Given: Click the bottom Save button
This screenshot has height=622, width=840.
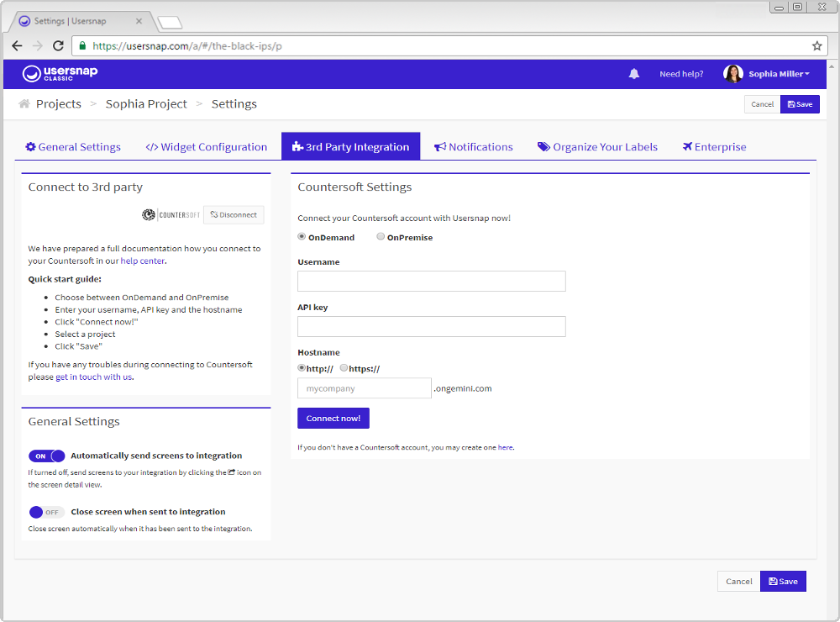Looking at the screenshot, I should coord(783,582).
